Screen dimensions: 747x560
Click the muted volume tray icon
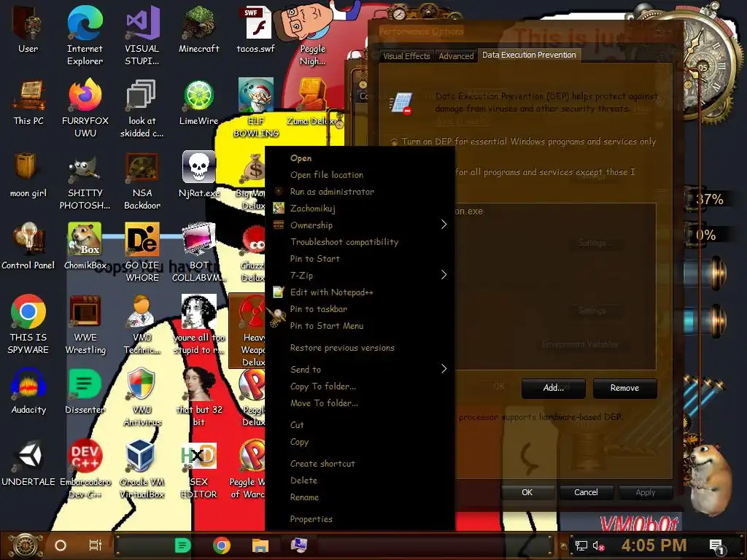[598, 545]
